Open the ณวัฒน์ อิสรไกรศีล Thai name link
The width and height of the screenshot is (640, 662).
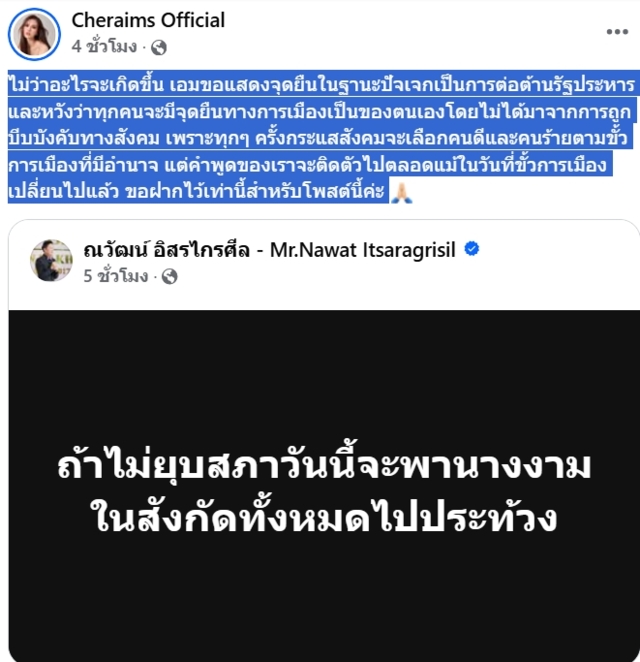click(166, 250)
